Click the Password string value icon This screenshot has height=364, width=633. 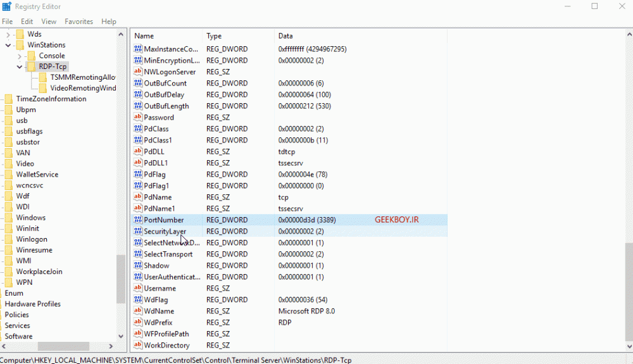coord(138,117)
